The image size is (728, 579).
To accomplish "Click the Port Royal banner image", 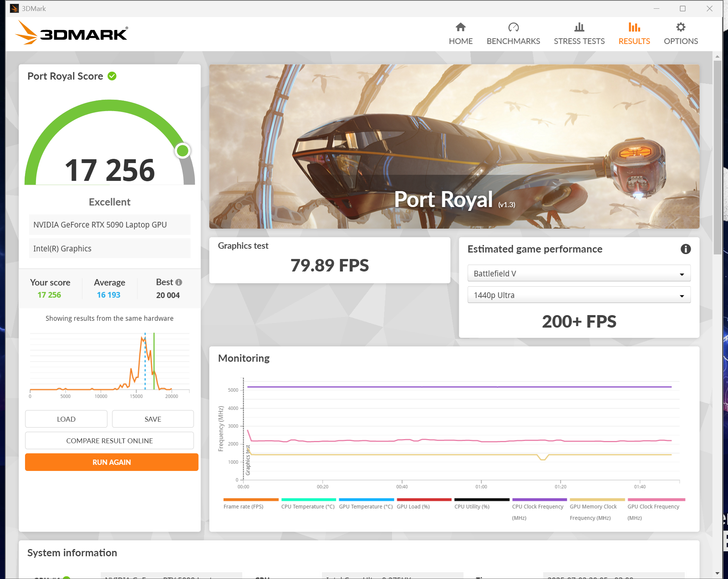I will 454,146.
